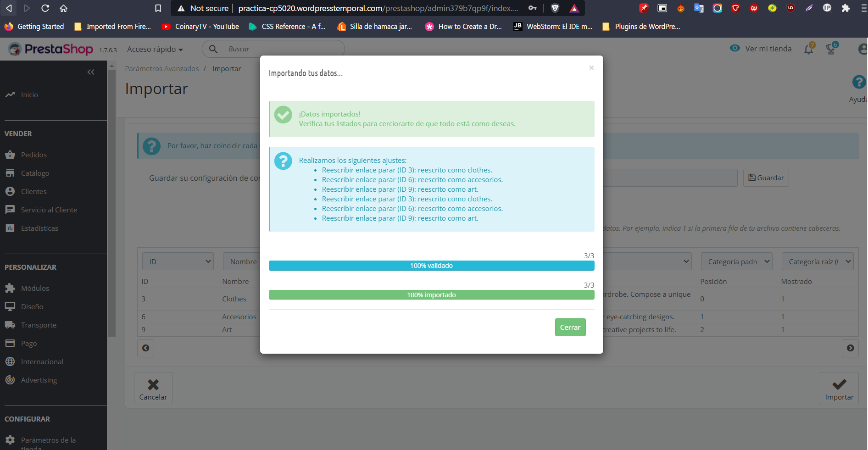Show next columns with right arrow button

pos(850,348)
